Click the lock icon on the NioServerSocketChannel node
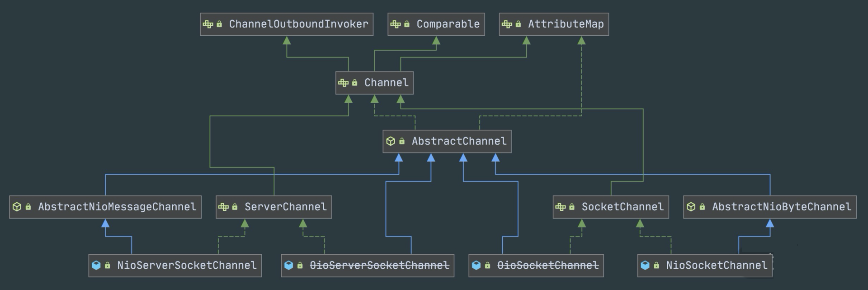 [107, 265]
